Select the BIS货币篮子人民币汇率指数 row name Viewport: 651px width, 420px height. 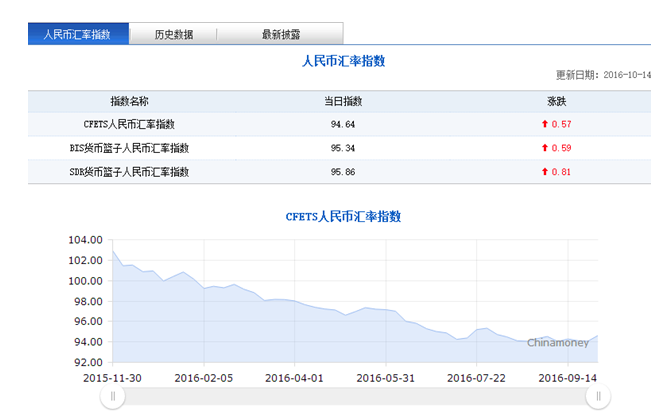click(129, 148)
